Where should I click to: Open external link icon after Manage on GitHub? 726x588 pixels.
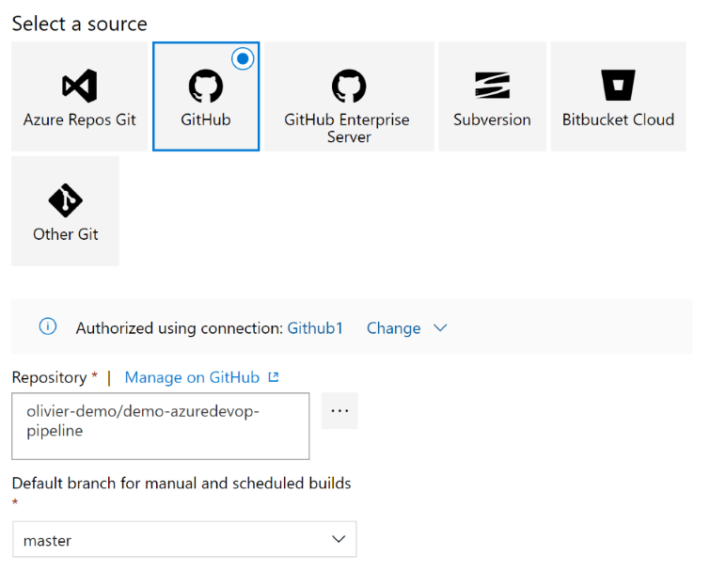[x=274, y=377]
